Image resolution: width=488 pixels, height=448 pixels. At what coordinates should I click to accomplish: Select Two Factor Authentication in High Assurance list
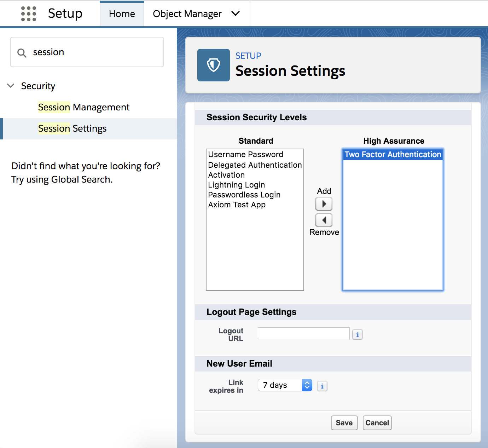click(x=393, y=154)
